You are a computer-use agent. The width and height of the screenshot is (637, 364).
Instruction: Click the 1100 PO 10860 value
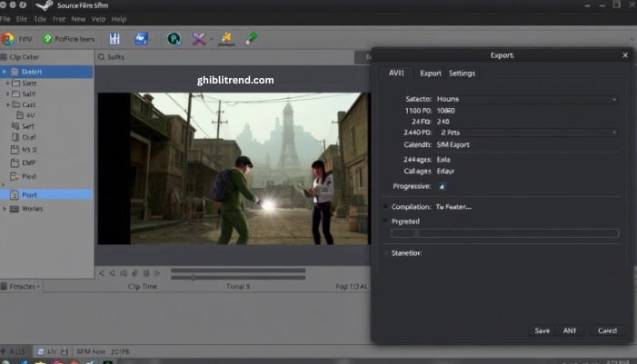point(445,111)
